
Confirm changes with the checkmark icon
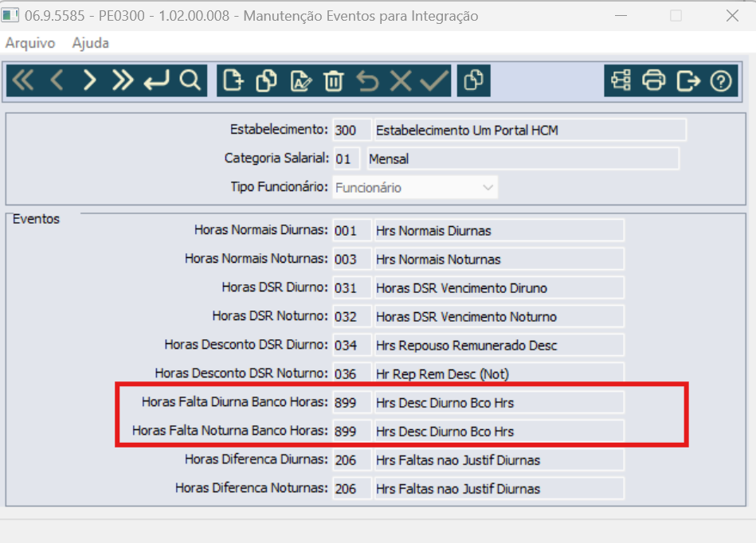pos(434,80)
